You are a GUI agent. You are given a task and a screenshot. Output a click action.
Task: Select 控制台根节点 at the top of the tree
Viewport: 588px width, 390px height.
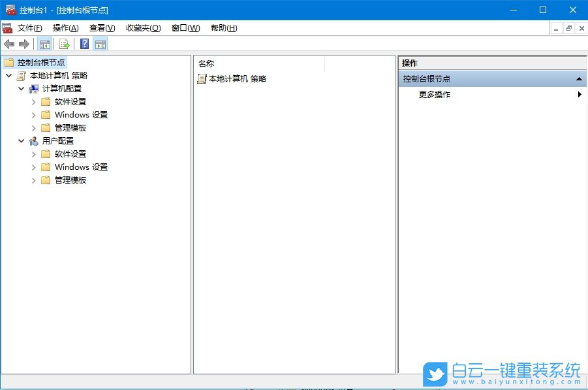point(39,62)
